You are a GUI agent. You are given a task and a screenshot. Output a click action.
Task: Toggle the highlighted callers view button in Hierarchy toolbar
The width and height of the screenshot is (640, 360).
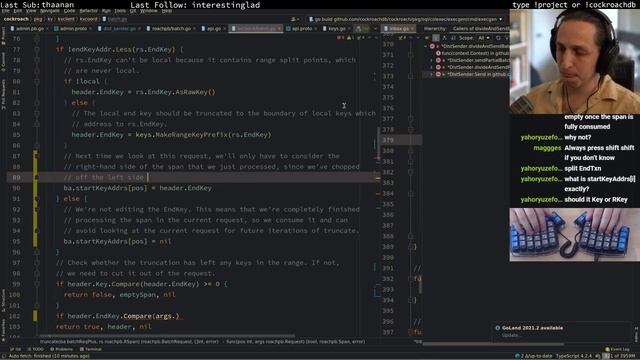pos(436,38)
